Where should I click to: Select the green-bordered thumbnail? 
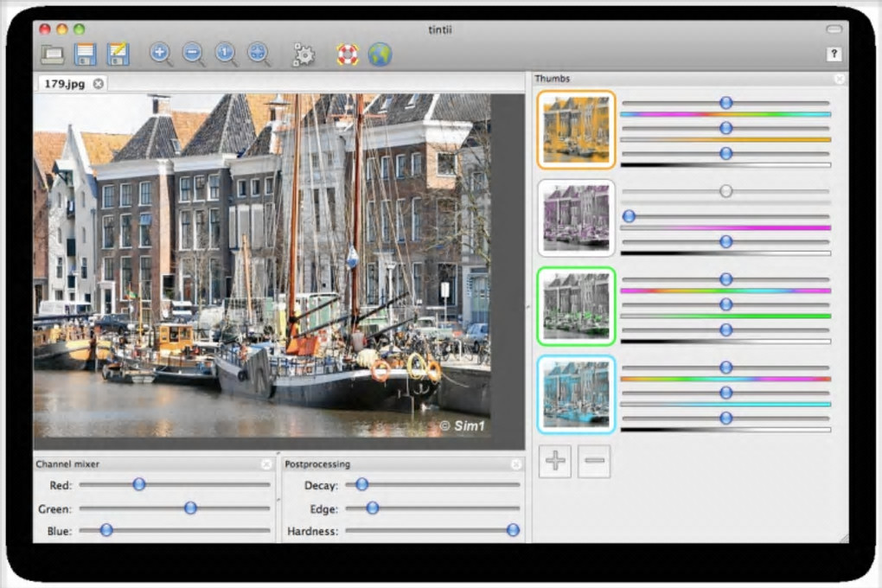576,305
